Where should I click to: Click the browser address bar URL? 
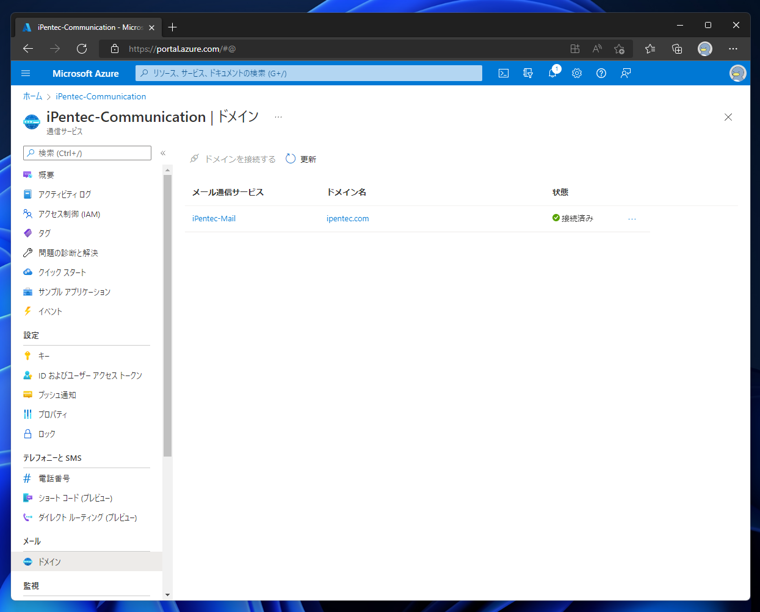click(x=182, y=48)
